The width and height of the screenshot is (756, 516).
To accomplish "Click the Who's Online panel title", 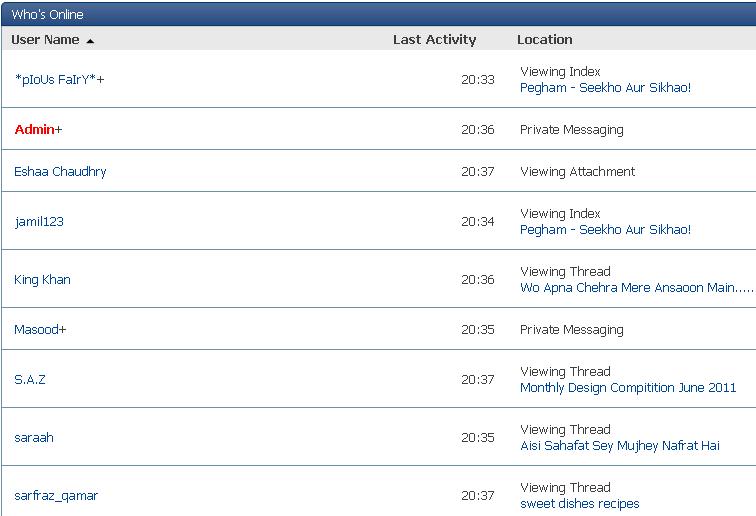I will click(48, 15).
